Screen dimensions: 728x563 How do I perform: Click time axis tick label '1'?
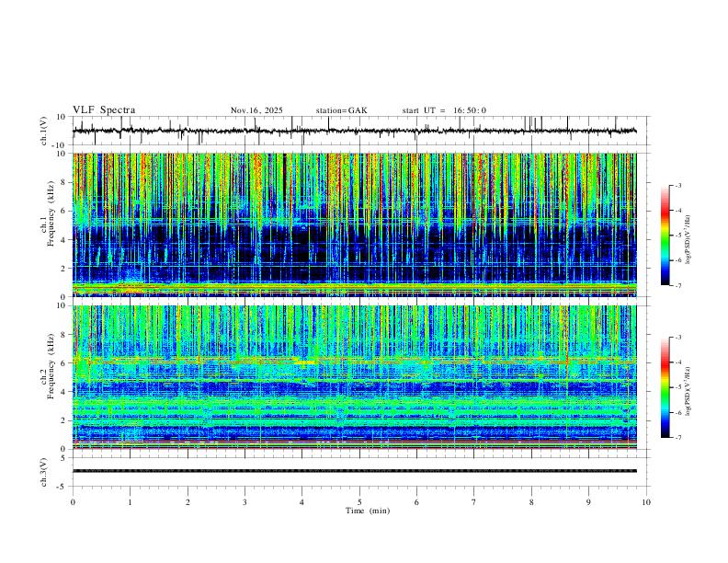[130, 502]
